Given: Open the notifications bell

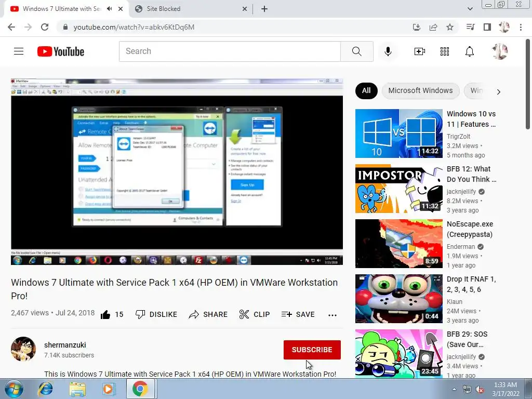Looking at the screenshot, I should 470,51.
